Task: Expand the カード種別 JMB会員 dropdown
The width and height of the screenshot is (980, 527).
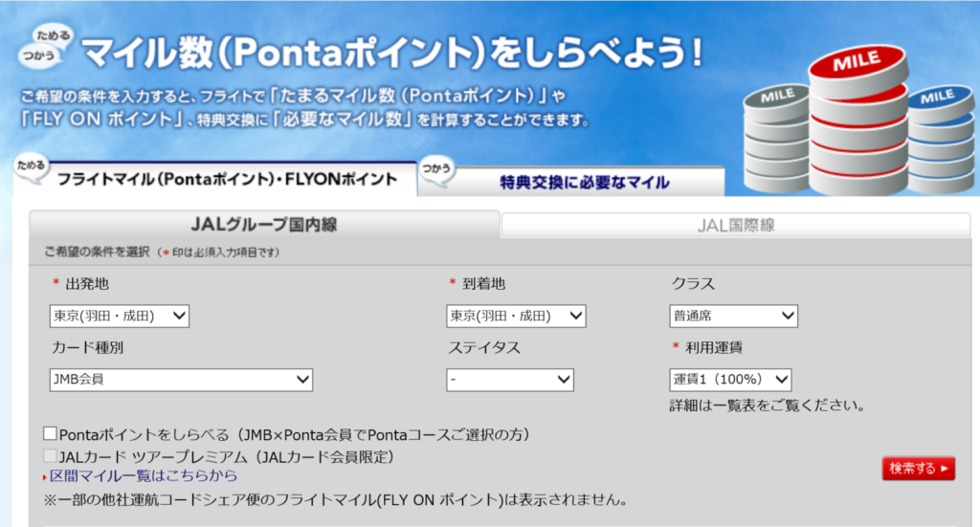Action: point(181,380)
